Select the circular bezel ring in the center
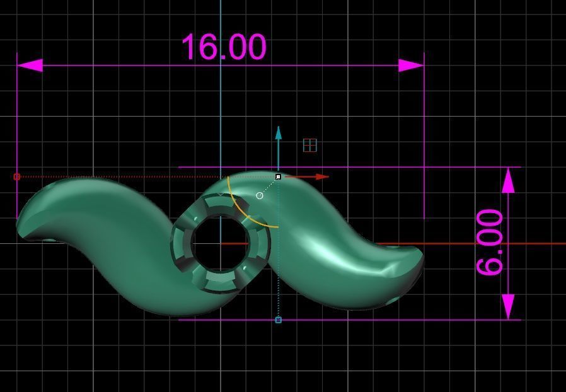 (x=221, y=243)
